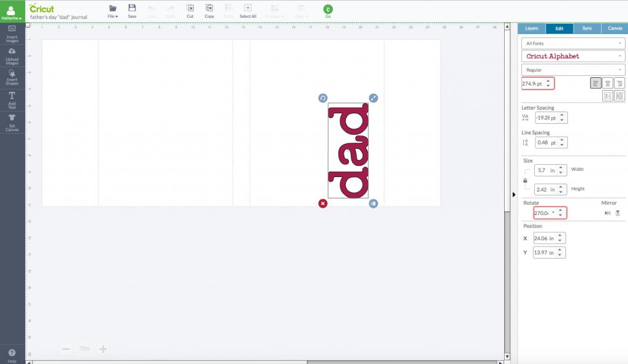This screenshot has width=628, height=364.
Task: Copy the selected object
Action: (209, 11)
